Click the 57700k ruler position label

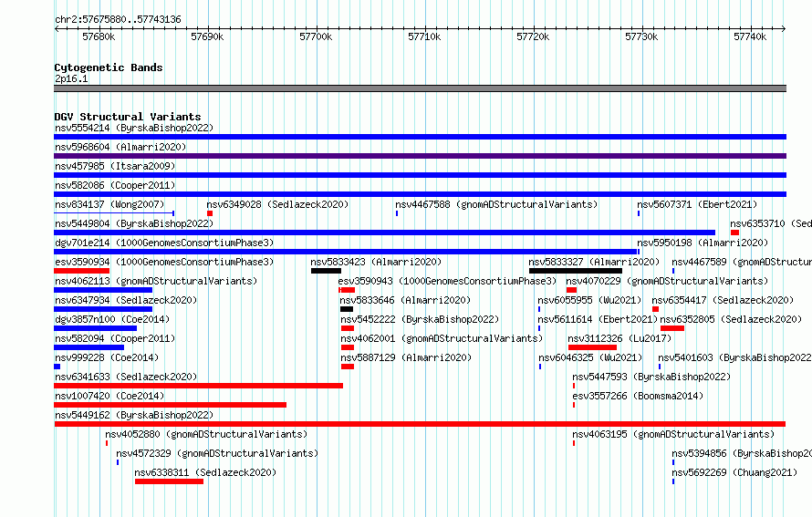tap(316, 36)
